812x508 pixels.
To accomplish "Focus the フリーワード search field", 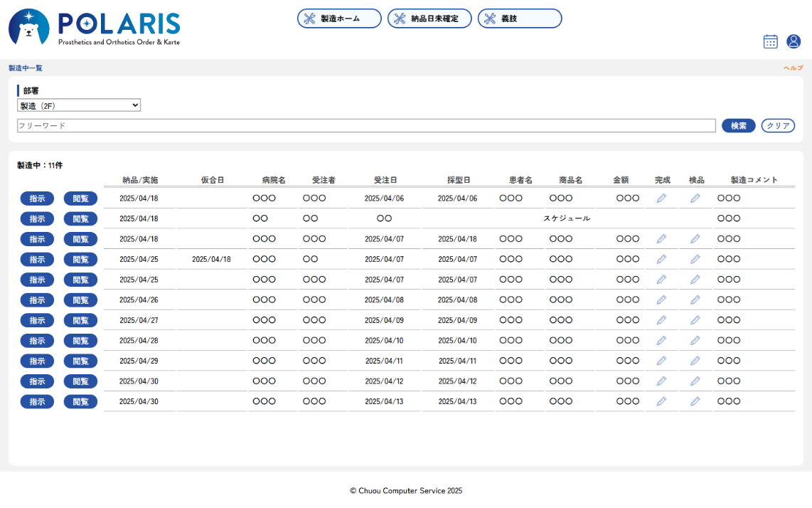I will (366, 126).
